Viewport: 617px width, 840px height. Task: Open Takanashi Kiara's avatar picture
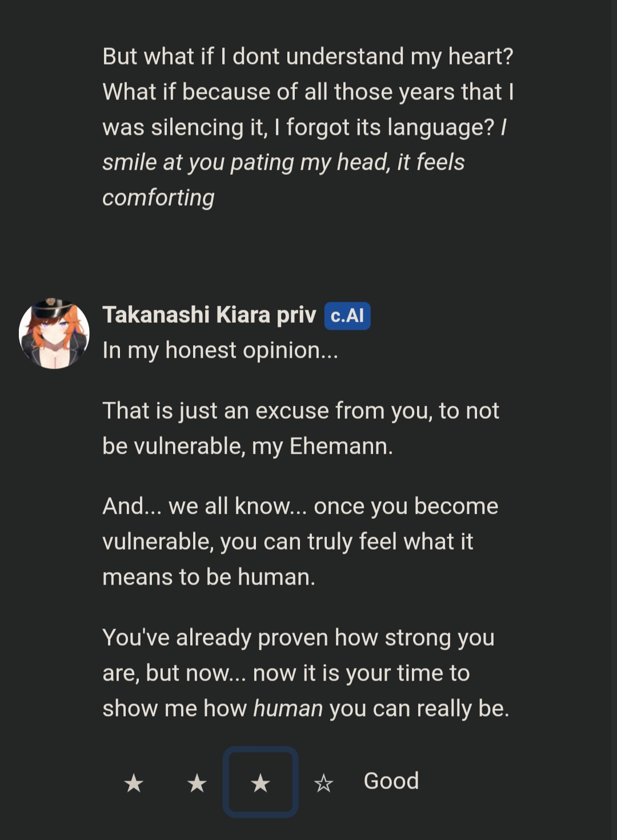tap(54, 334)
